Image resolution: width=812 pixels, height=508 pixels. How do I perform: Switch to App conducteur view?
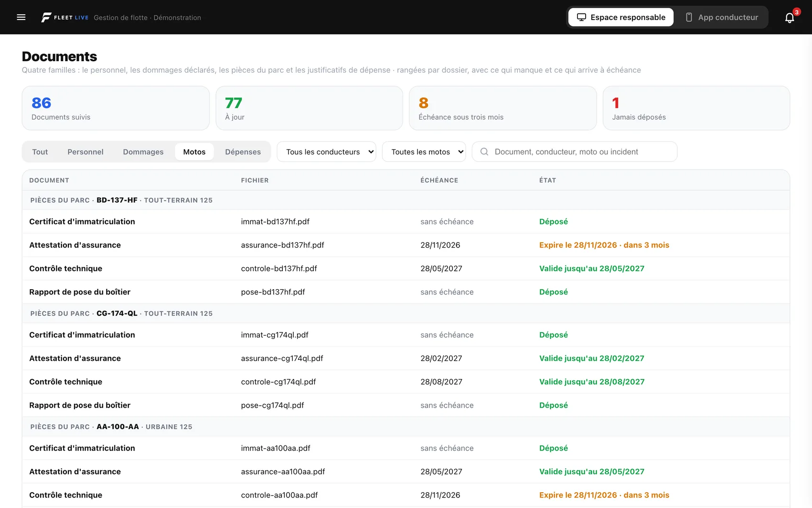click(x=722, y=17)
